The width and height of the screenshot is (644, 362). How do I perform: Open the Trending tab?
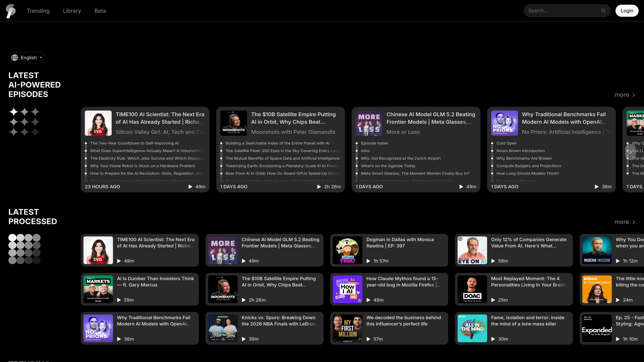[x=38, y=11]
